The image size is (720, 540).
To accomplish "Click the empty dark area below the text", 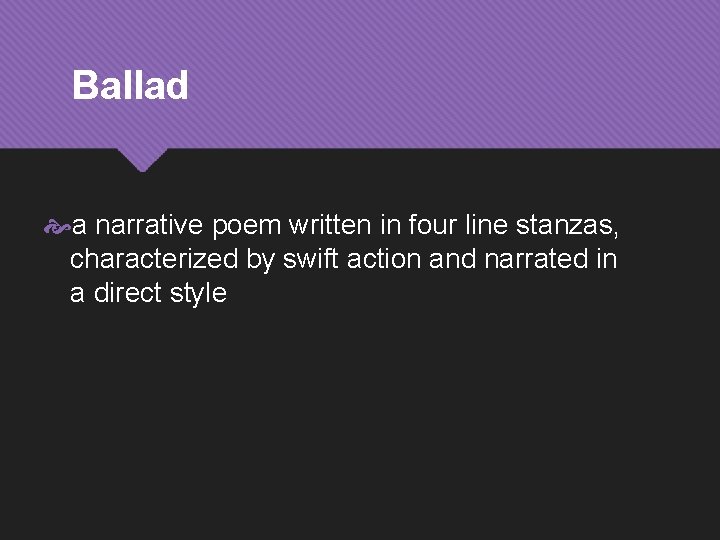I will (360, 430).
